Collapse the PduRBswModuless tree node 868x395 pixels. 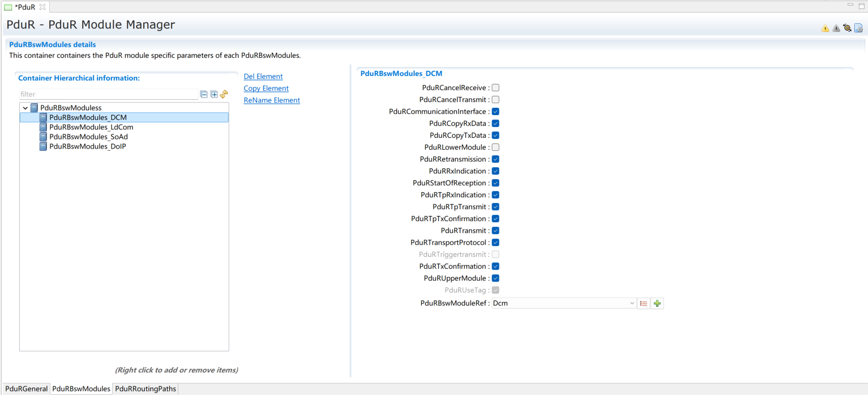[25, 108]
